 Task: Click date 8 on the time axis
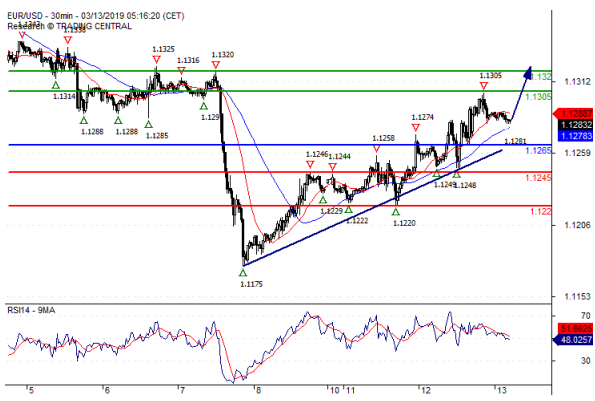point(258,390)
